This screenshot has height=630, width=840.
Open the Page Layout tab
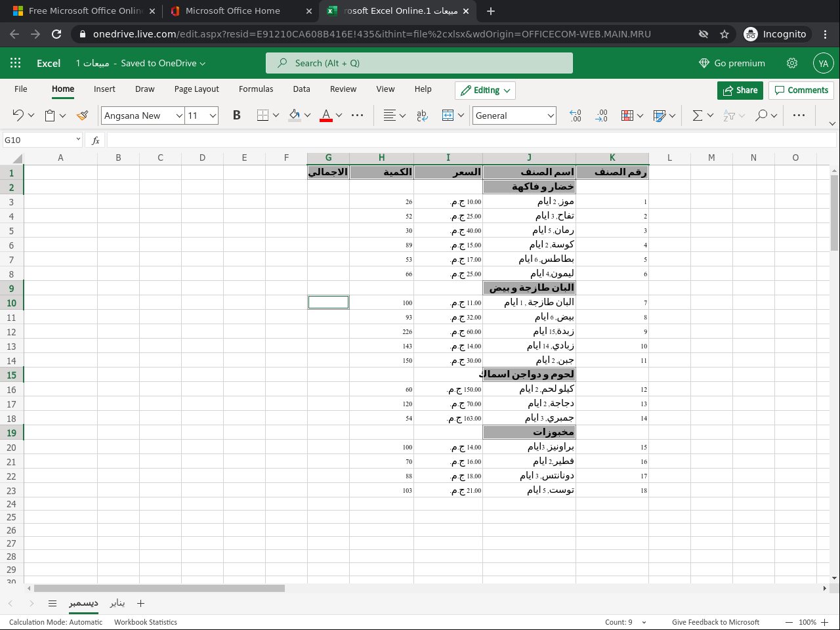[197, 89]
